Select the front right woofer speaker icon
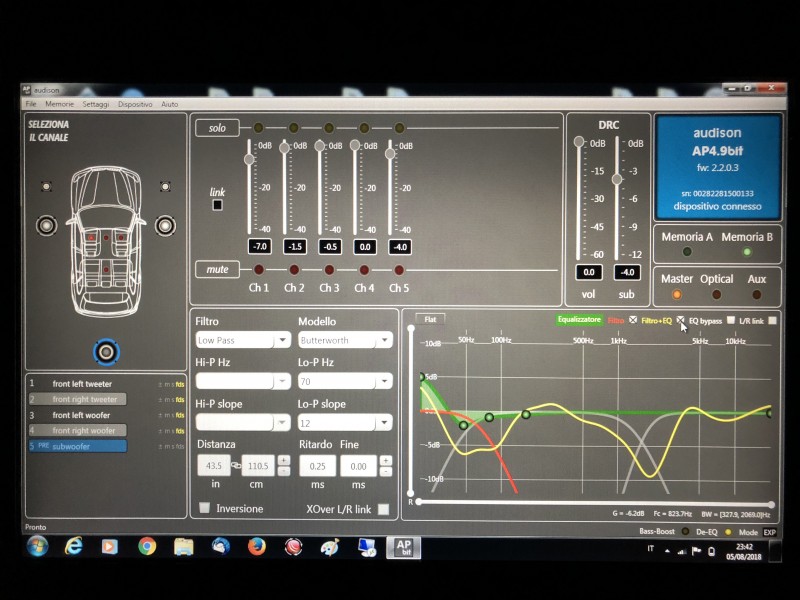This screenshot has height=600, width=800. click(x=165, y=226)
